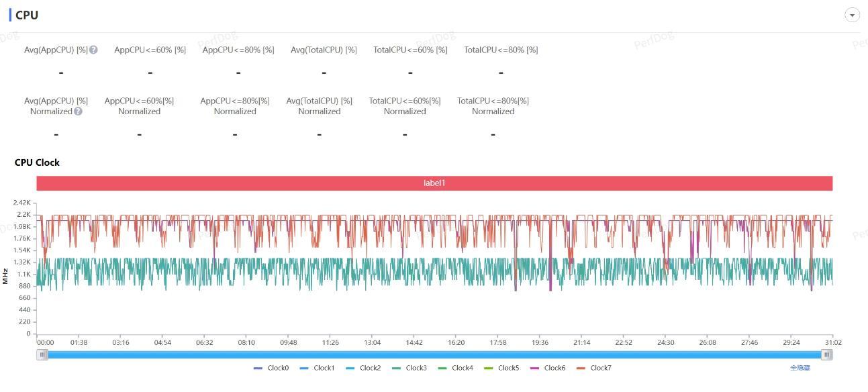Hide the Clock7 line via legend

point(594,368)
